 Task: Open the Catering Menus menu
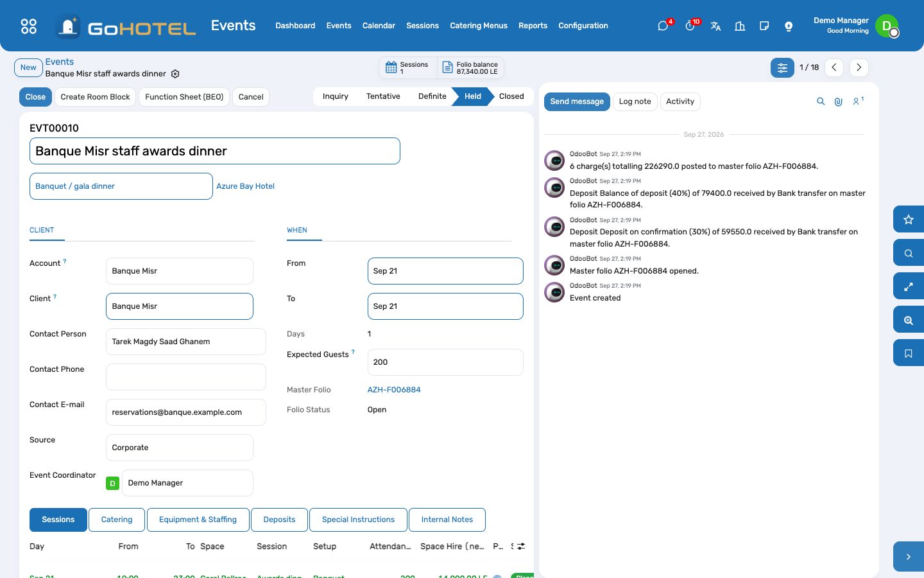pyautogui.click(x=479, y=26)
